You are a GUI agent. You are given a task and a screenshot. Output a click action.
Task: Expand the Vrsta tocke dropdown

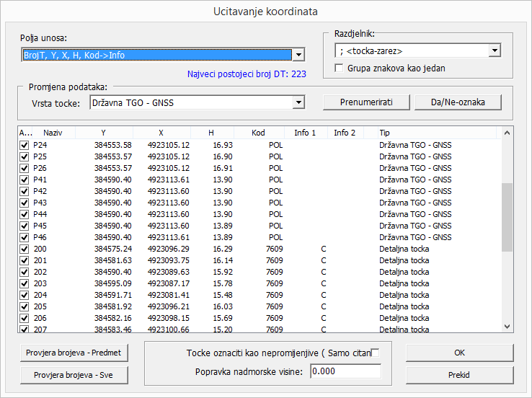[x=298, y=102]
